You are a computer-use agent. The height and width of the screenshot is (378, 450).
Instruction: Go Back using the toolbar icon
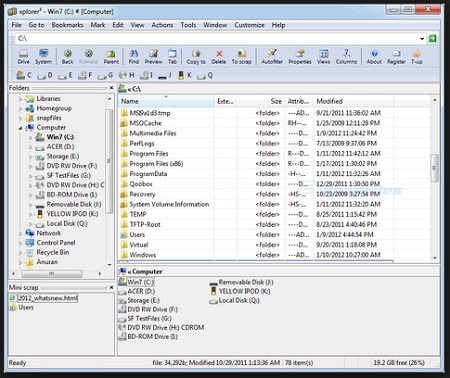(68, 57)
